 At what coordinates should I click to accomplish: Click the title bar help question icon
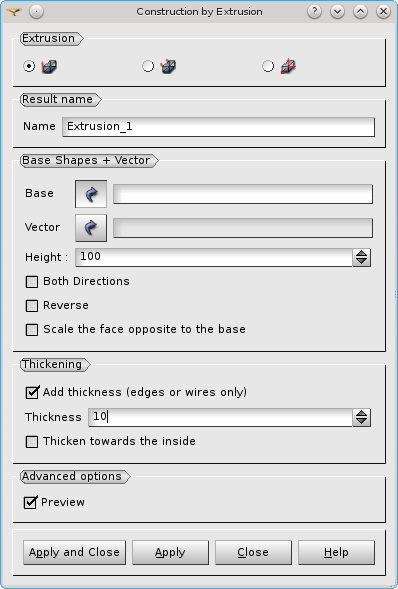[314, 12]
